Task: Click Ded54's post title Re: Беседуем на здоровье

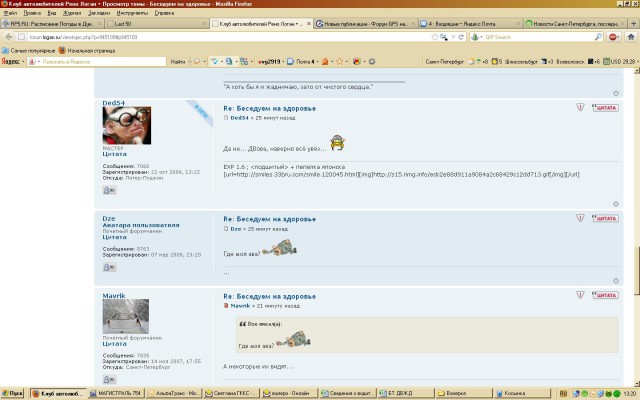Action: [x=269, y=109]
